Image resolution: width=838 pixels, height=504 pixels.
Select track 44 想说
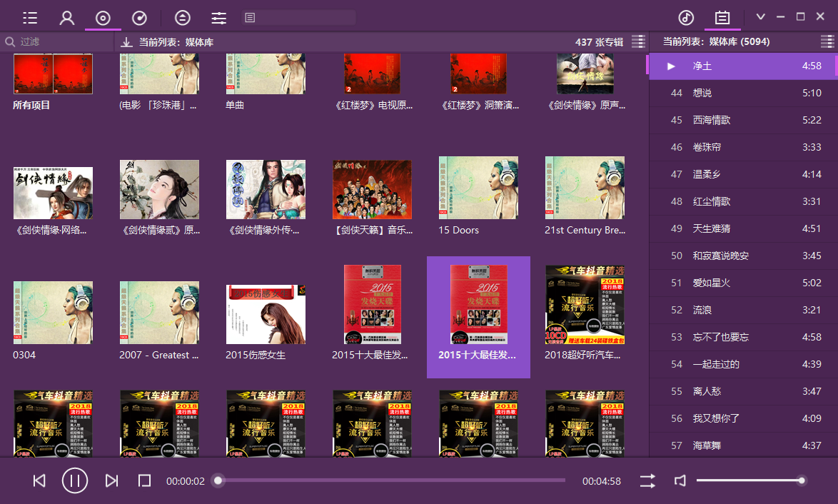(x=743, y=93)
